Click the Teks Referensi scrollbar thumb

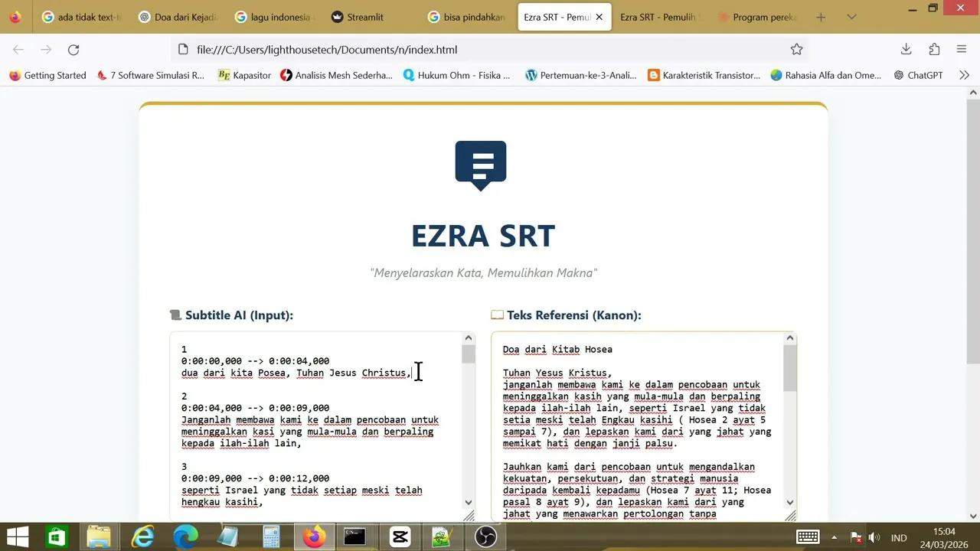[x=790, y=368]
